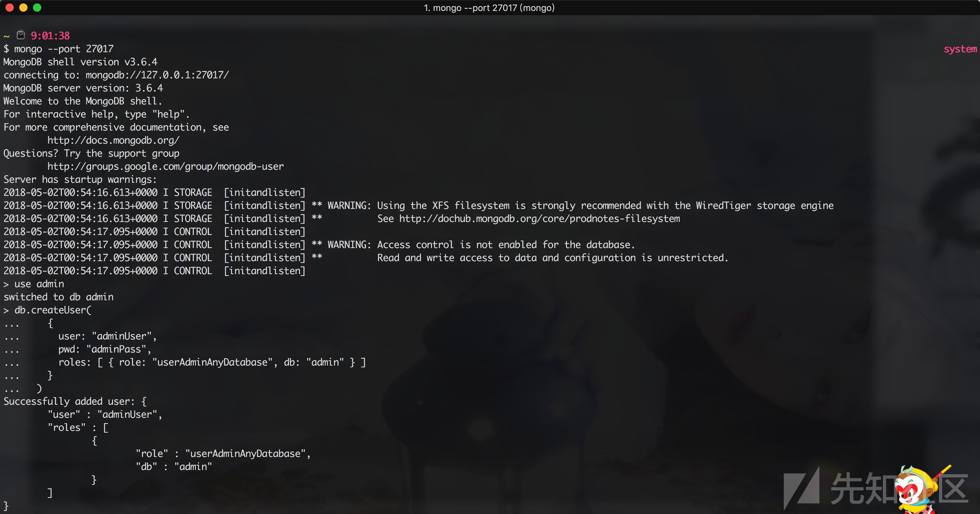Click the "db.createUser(" command line
Viewport: 980px width, 514px height.
click(53, 310)
